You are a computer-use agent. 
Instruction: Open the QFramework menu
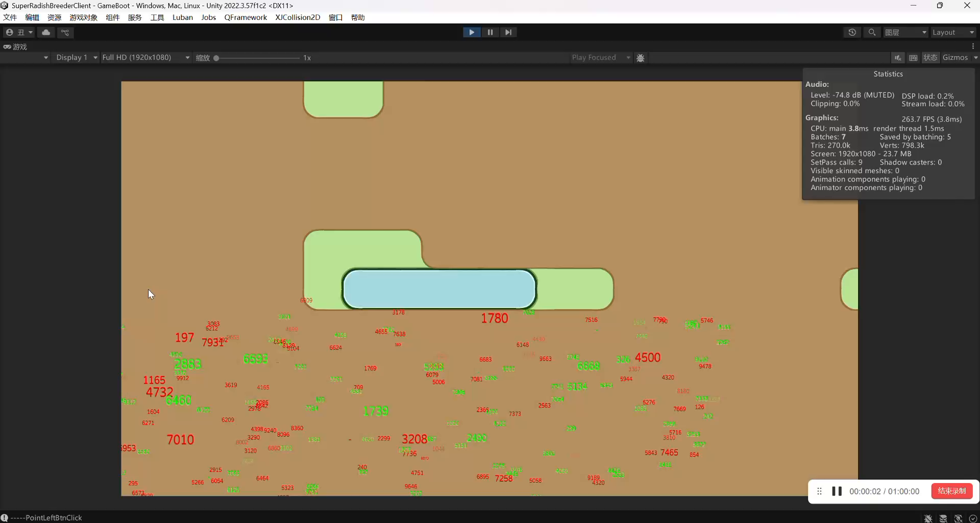(x=246, y=17)
